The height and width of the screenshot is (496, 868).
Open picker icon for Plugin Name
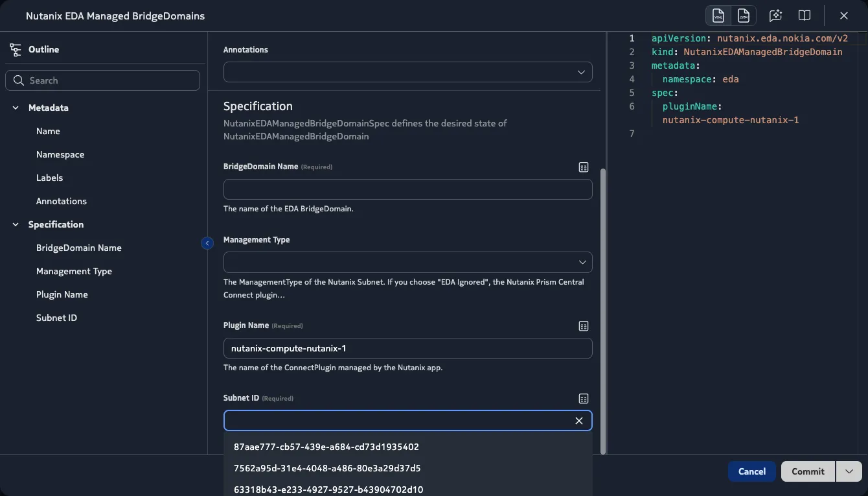[584, 326]
